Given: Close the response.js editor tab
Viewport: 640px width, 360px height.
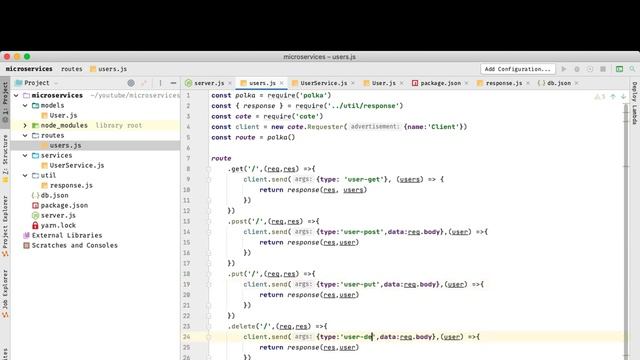Looking at the screenshot, I should (x=528, y=83).
